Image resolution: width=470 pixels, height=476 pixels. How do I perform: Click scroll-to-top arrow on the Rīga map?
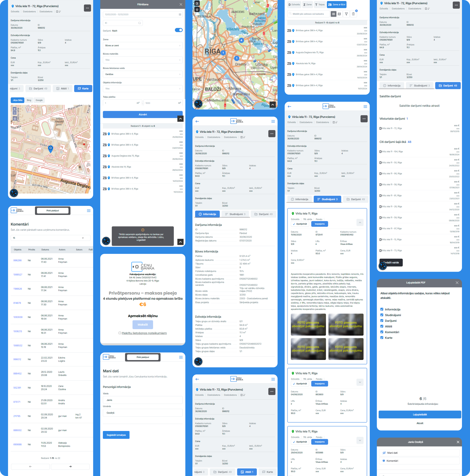272,105
